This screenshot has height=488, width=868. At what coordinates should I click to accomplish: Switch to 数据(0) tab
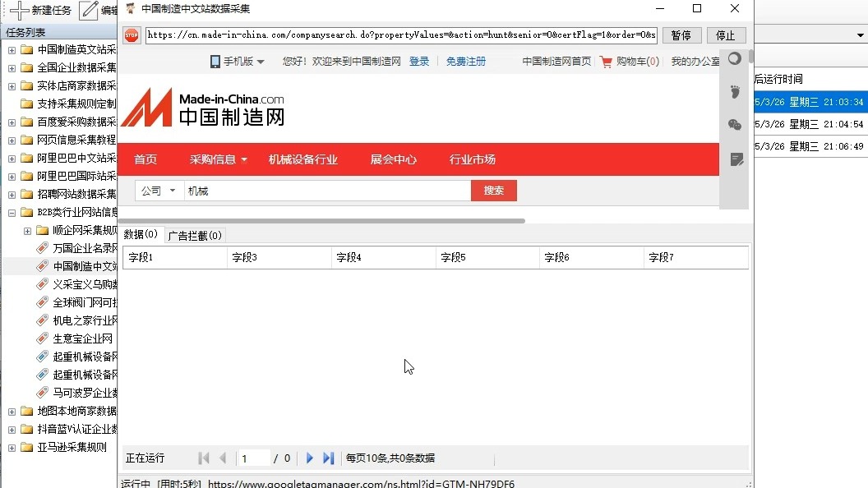pos(141,235)
